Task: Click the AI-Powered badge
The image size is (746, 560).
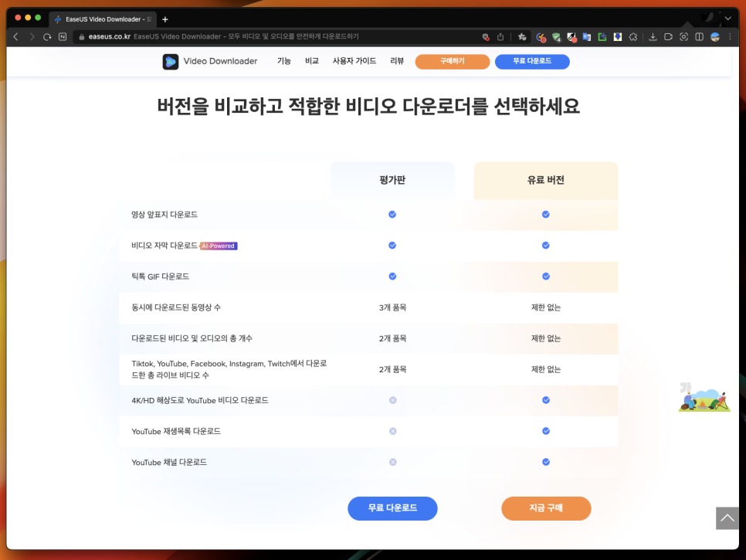Action: coord(219,246)
